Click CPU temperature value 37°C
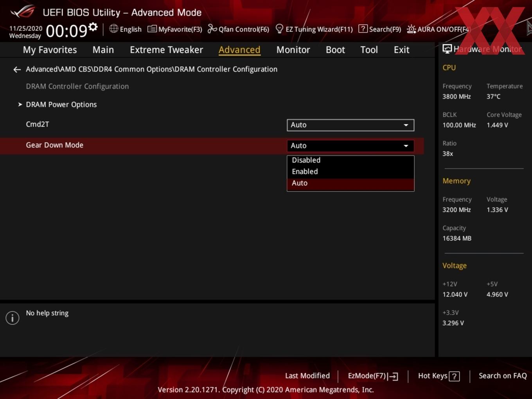Screen dimensions: 532x399 tap(493, 96)
